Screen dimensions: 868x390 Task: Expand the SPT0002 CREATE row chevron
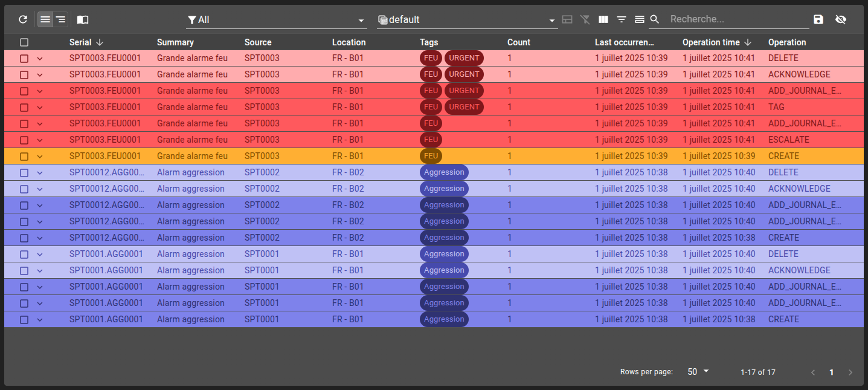(40, 238)
